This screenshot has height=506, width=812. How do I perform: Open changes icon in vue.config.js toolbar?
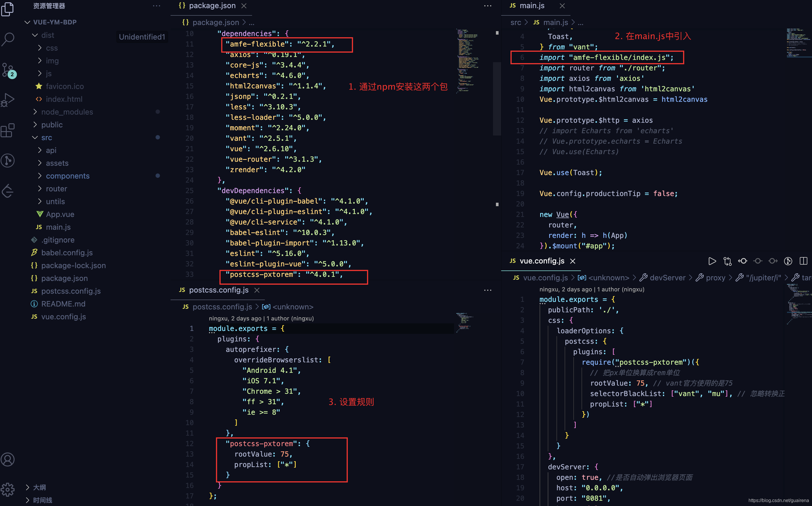[727, 261]
